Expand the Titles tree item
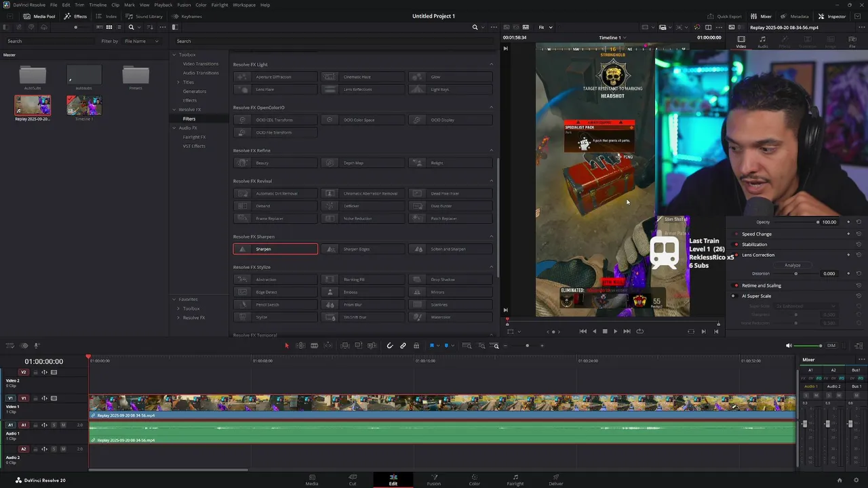 178,82
